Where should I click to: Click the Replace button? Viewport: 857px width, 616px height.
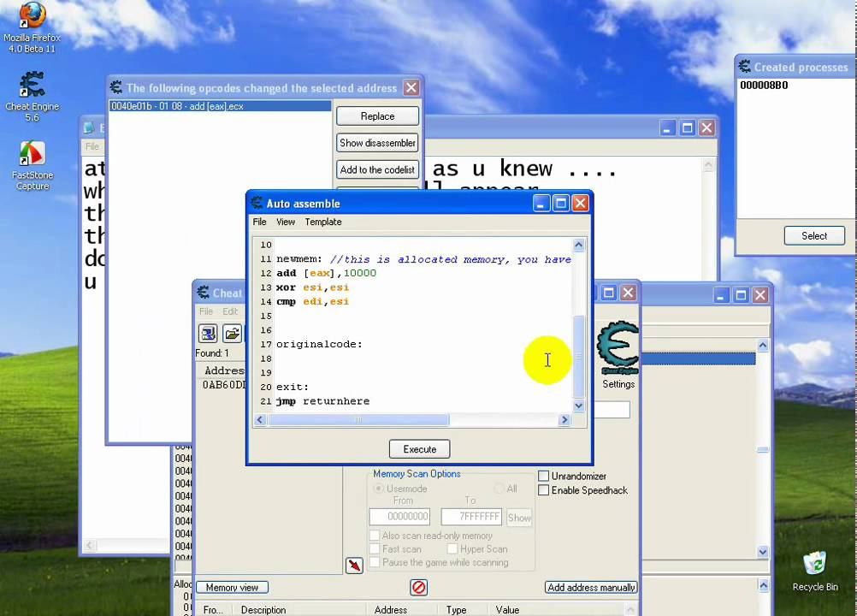pos(378,115)
